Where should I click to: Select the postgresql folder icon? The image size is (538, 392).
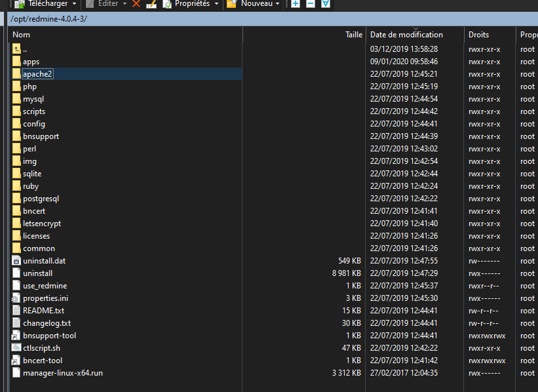point(16,199)
